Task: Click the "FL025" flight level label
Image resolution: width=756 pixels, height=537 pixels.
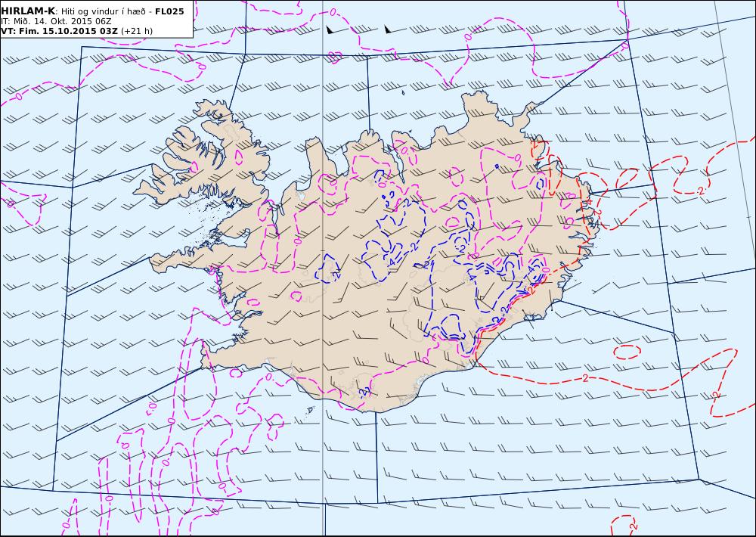Action: [x=169, y=11]
